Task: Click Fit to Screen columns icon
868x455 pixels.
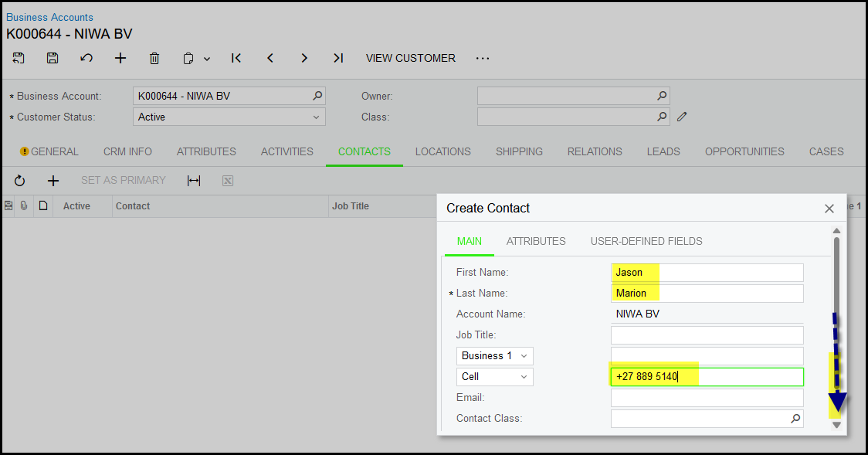Action: point(194,181)
